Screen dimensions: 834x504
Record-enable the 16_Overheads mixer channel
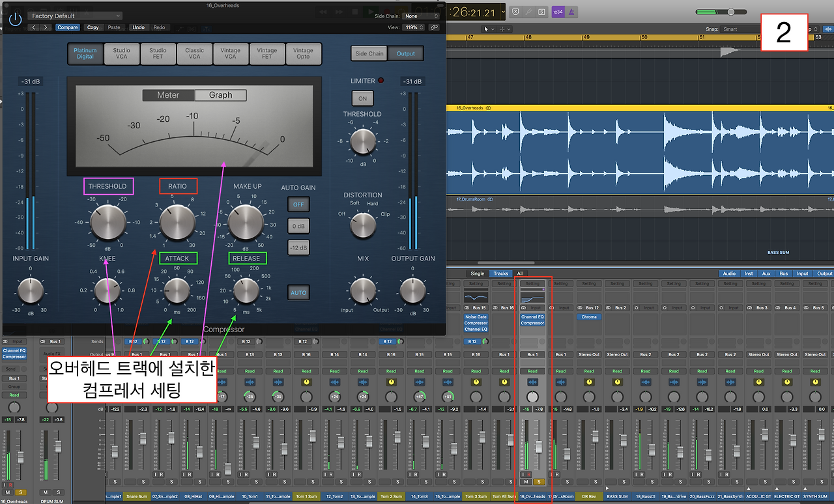point(529,474)
